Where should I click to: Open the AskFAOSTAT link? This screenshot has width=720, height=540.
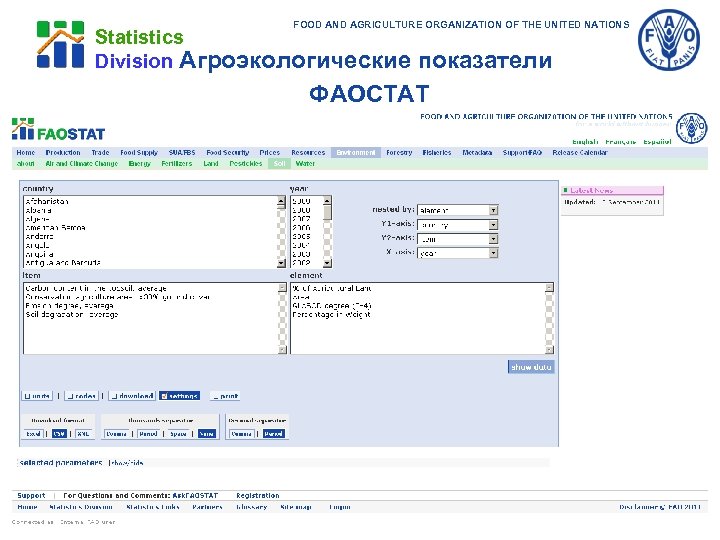pyautogui.click(x=195, y=495)
